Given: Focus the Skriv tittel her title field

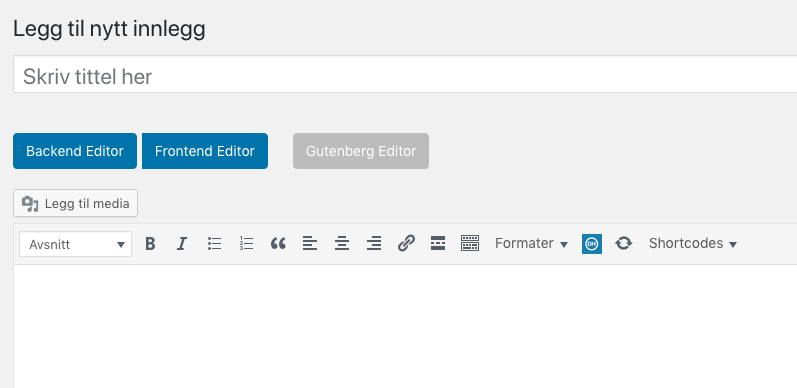Looking at the screenshot, I should (405, 75).
